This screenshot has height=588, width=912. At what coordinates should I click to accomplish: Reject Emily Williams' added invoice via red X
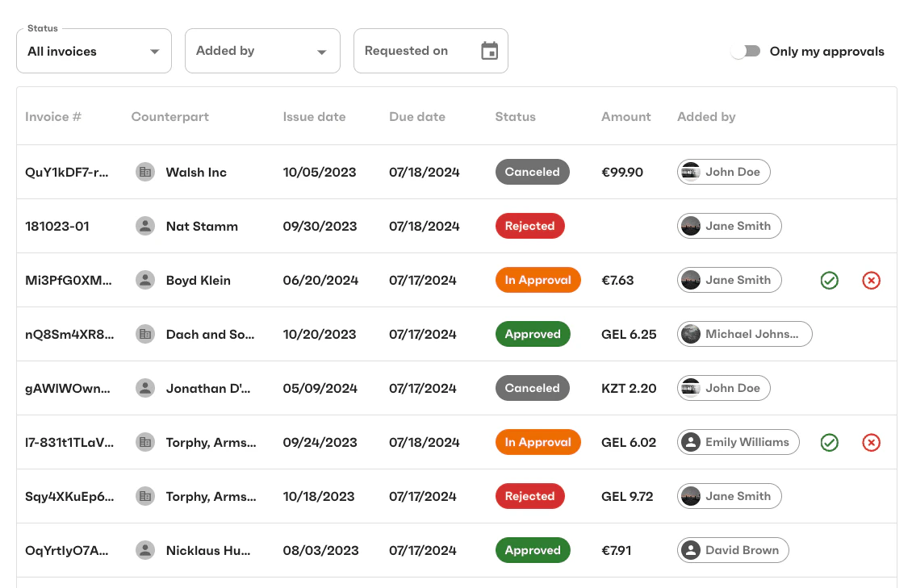[x=871, y=442]
